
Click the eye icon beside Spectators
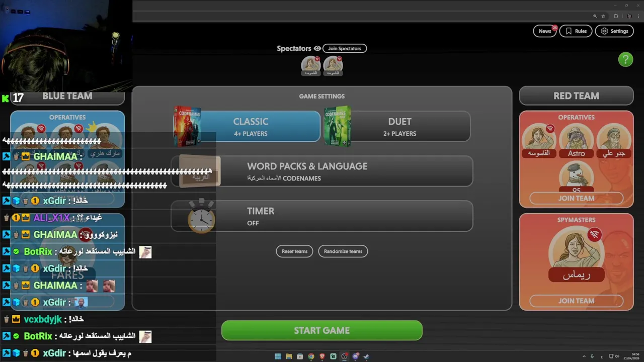[317, 48]
